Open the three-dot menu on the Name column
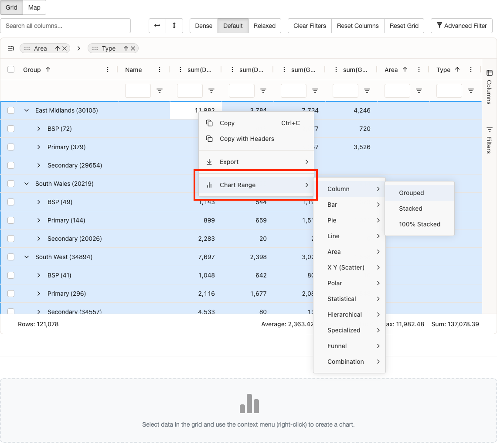This screenshot has width=497, height=448. coord(160,70)
